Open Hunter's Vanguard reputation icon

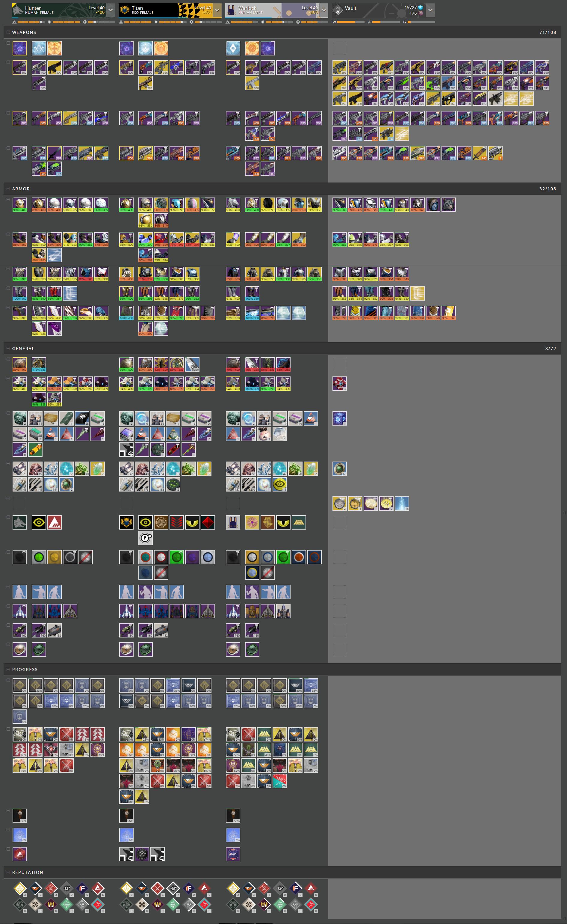(36, 888)
